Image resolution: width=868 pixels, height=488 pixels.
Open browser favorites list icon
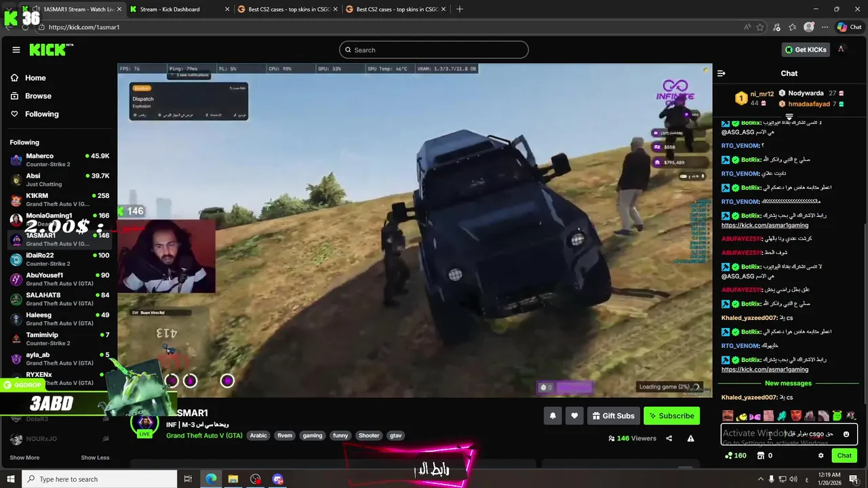click(x=792, y=27)
